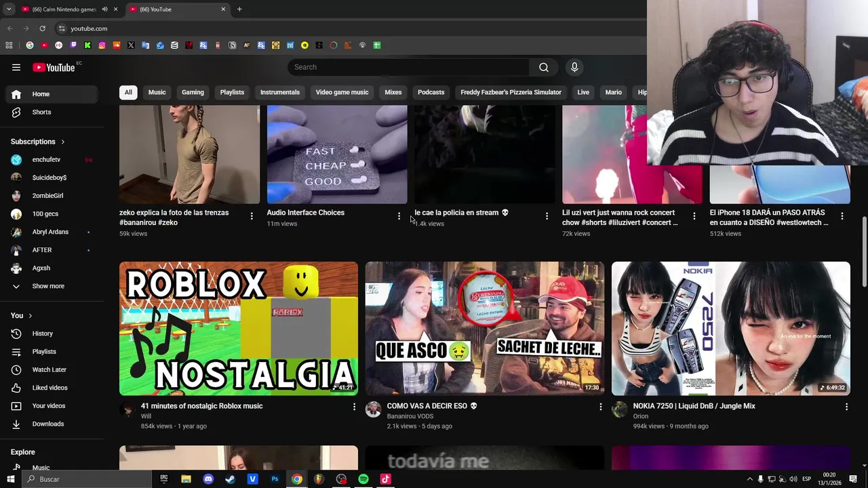Close the active YouTube tab
The width and height of the screenshot is (868, 488).
(x=223, y=9)
